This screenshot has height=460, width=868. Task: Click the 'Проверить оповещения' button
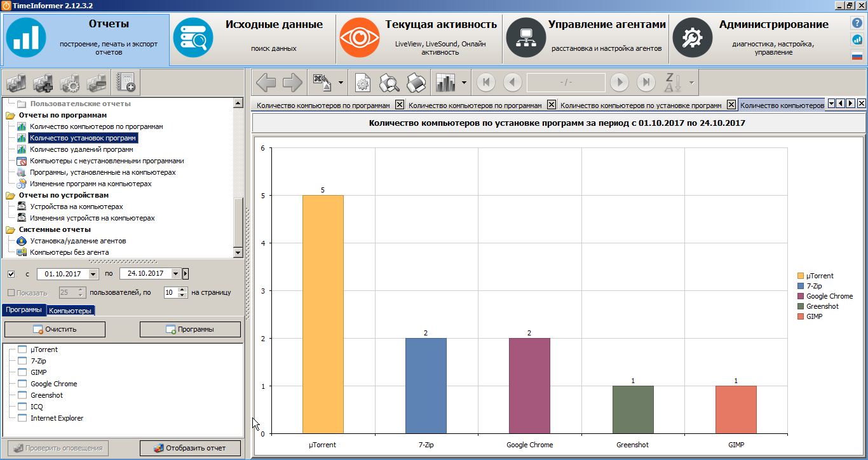coord(58,448)
